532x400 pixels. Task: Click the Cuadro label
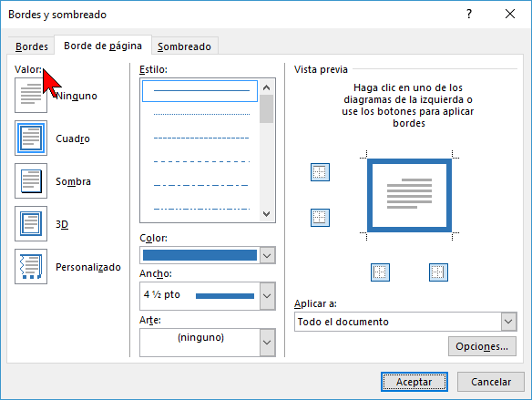pos(73,138)
